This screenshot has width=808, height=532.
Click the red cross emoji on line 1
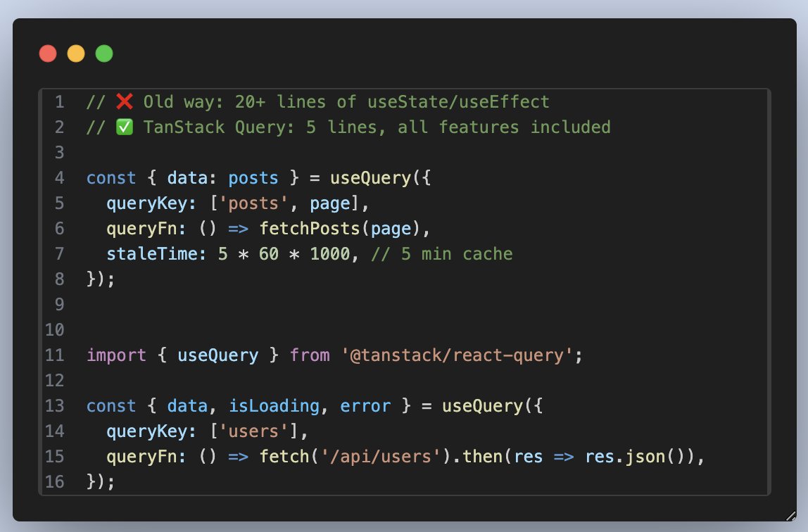[124, 101]
